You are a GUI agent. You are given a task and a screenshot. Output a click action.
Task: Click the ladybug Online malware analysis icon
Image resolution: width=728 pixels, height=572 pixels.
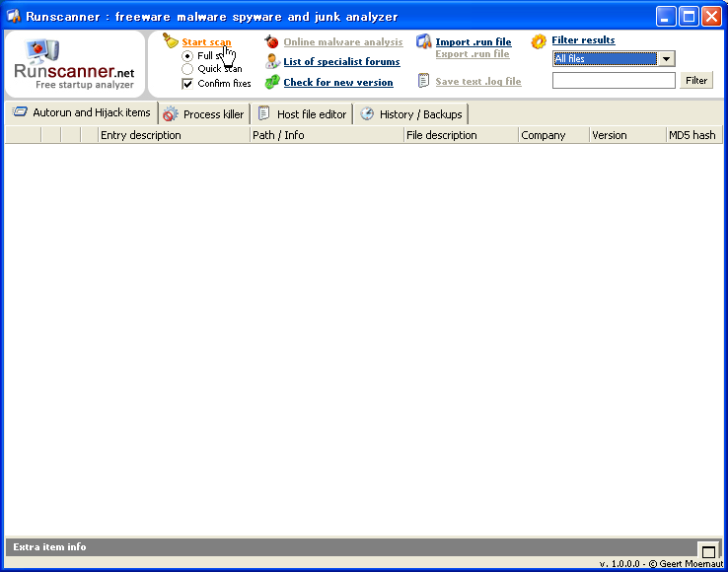[x=271, y=41]
